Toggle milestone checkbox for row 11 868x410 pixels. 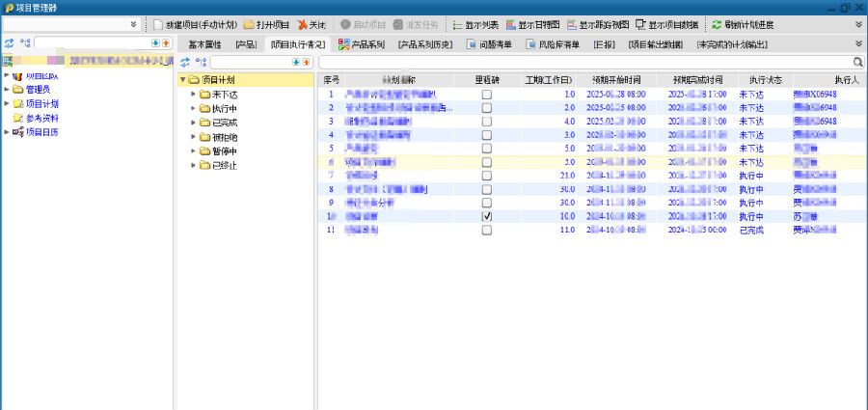pyautogui.click(x=487, y=231)
